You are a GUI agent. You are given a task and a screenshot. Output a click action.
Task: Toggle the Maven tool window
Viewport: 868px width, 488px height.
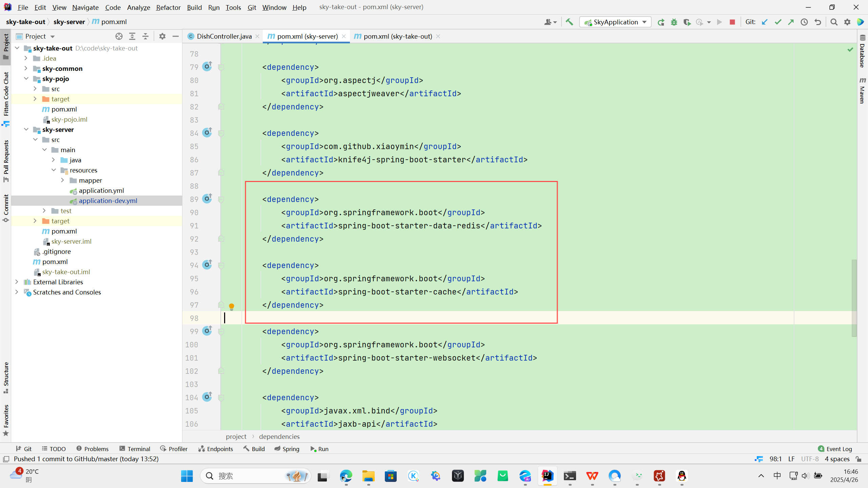pyautogui.click(x=862, y=90)
